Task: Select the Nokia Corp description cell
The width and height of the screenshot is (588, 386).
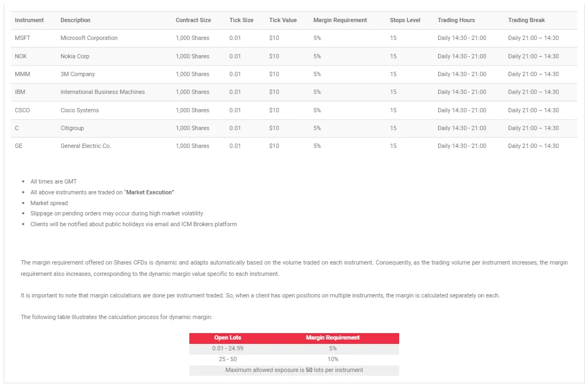Action: (75, 56)
